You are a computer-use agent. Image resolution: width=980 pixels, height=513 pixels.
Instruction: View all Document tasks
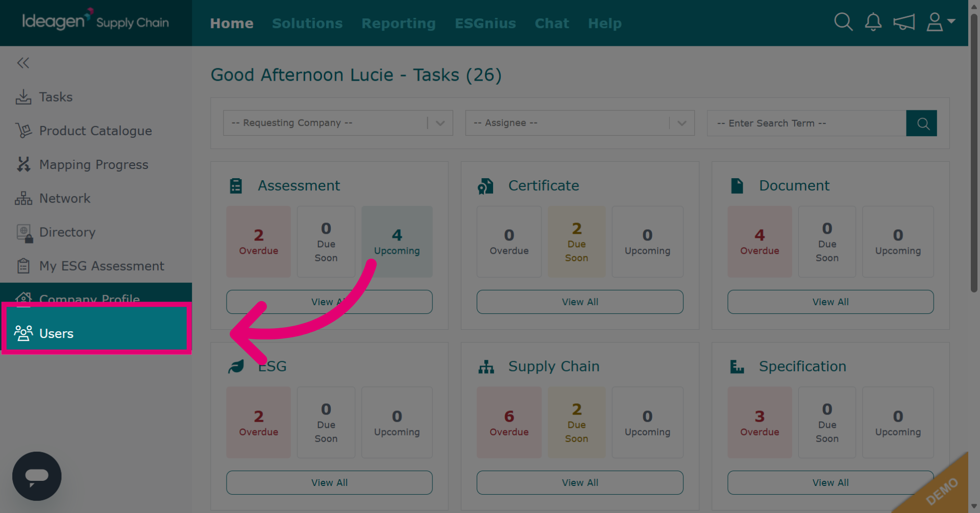(830, 302)
